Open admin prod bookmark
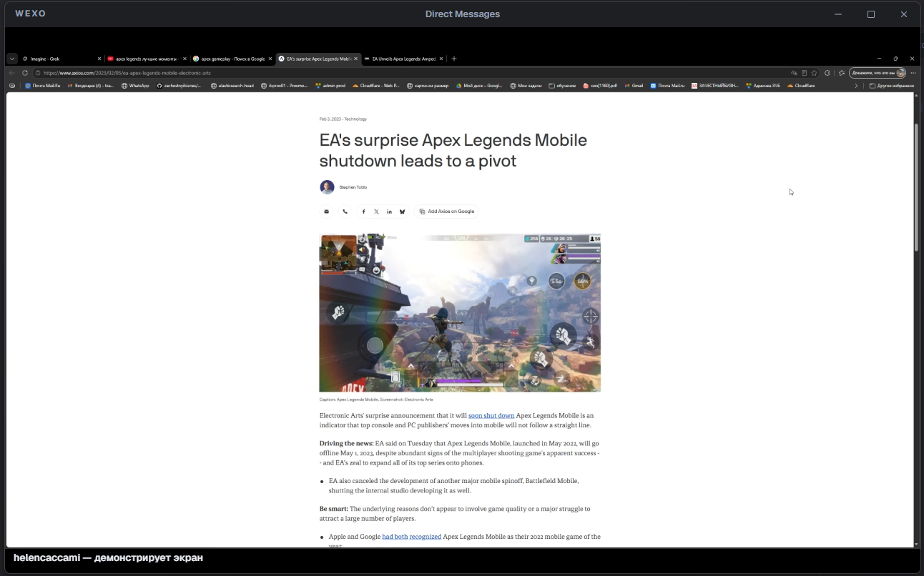The image size is (924, 576). point(330,86)
